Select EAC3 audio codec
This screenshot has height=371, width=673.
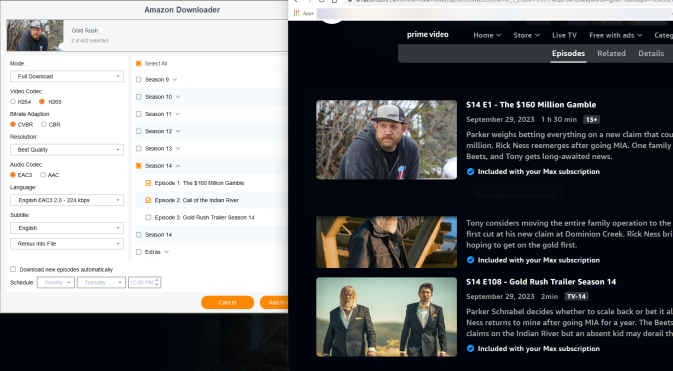(13, 175)
